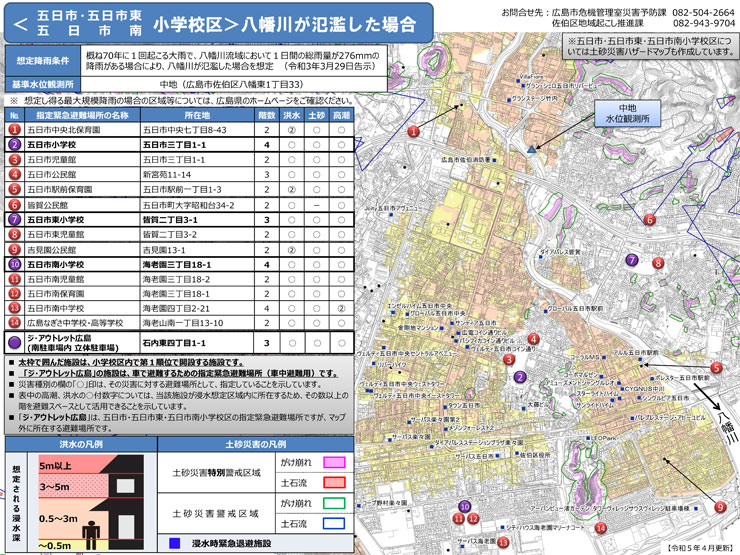
Task: Click red marker 9 on the map
Action: [720, 507]
